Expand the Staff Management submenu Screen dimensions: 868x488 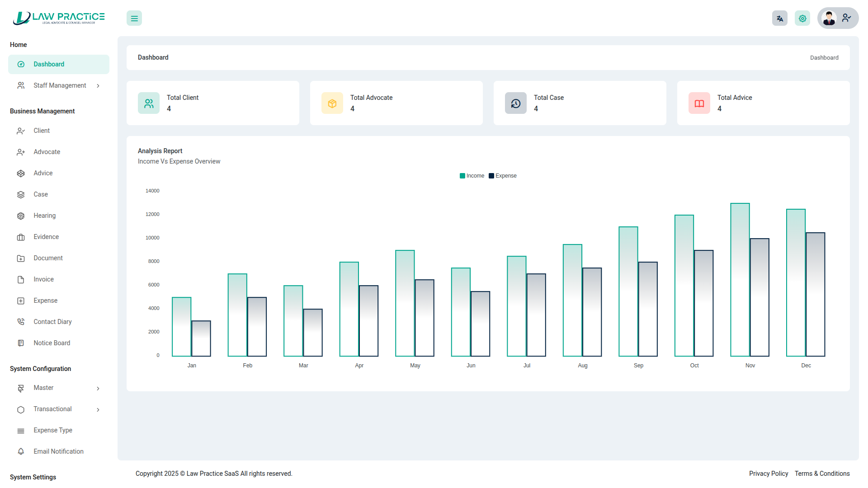(59, 85)
